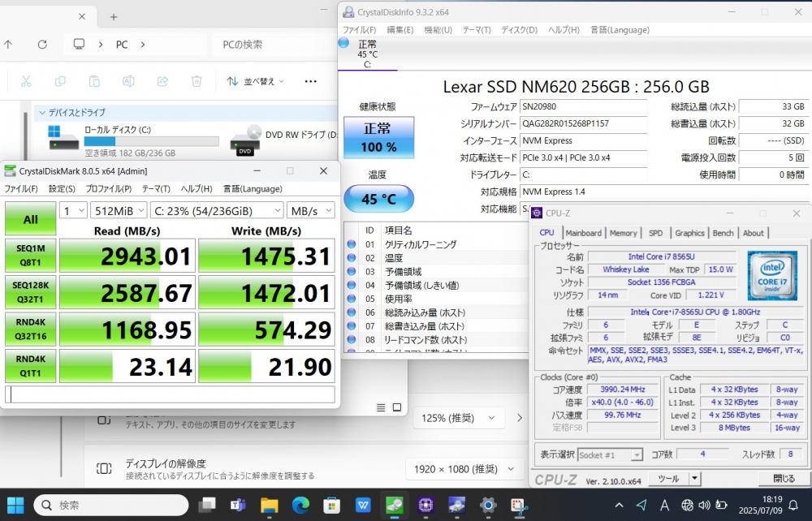Close the current File Explorer tab
This screenshot has height=521, width=812.
82,17
